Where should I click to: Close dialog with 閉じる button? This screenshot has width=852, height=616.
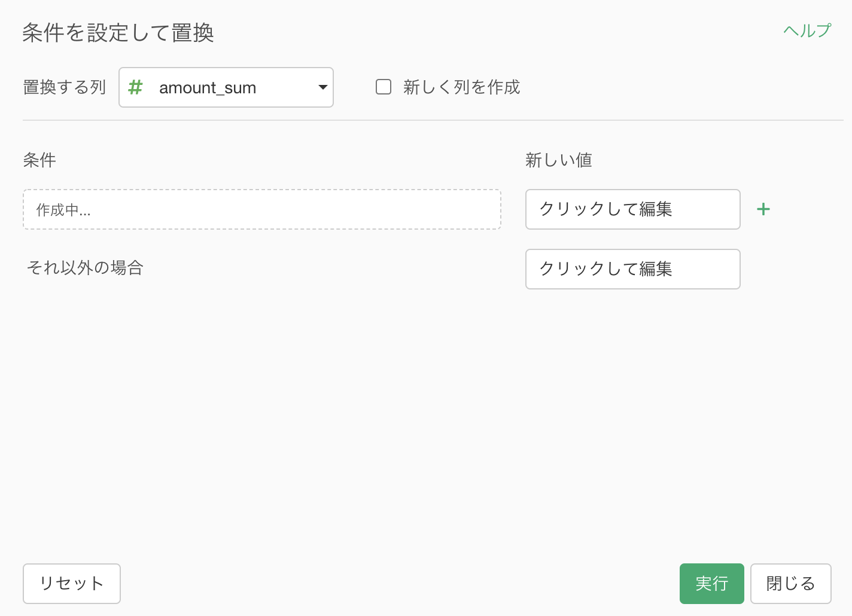(791, 584)
